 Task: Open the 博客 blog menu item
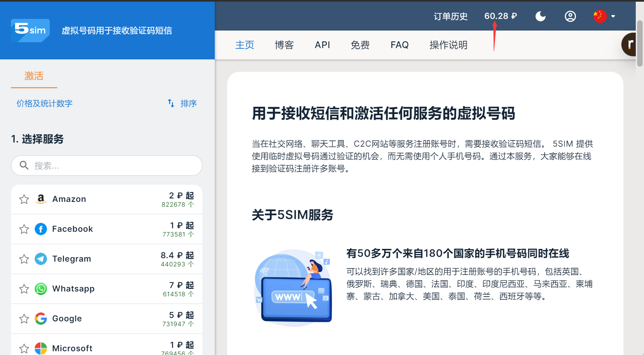(x=284, y=45)
